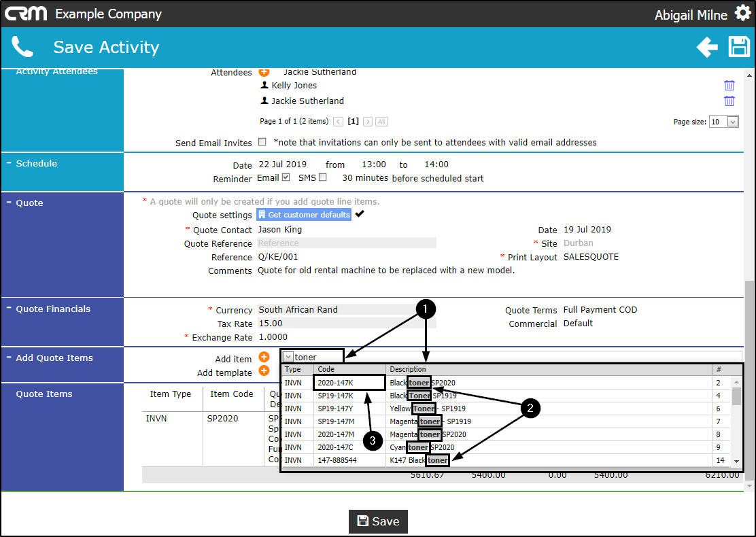Click the end time 14:00
Viewport: 756px width, 537px height.
[436, 164]
